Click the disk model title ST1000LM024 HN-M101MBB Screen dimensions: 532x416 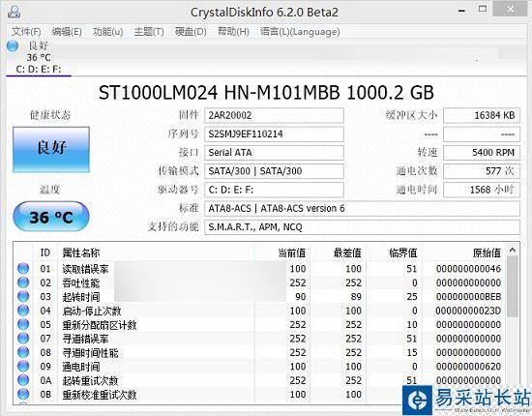[219, 92]
